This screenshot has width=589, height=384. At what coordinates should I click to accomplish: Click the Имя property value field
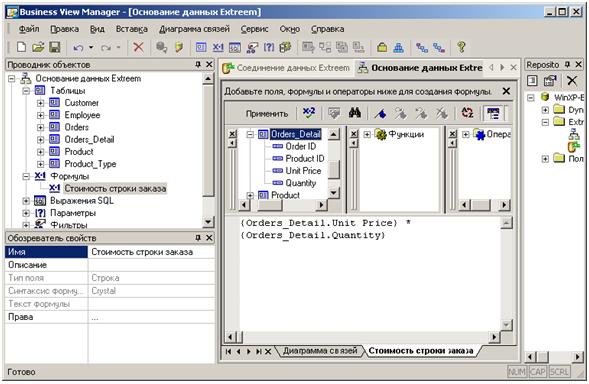[151, 252]
